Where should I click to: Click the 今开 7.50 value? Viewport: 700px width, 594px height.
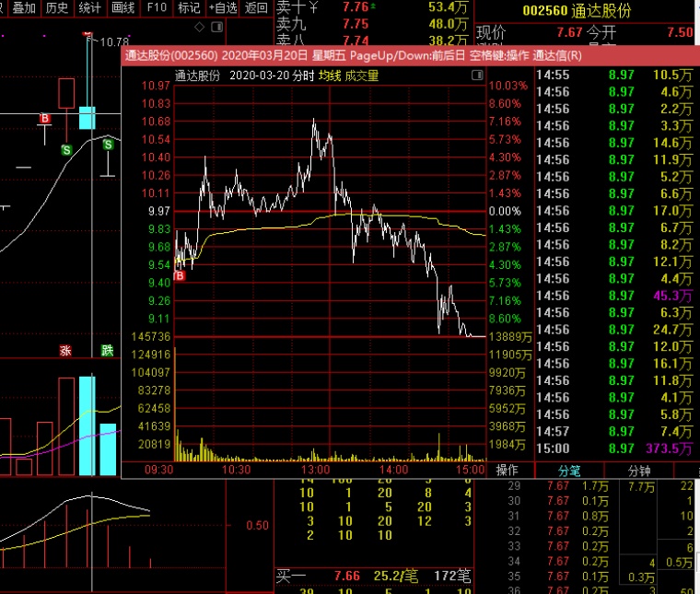coord(680,32)
